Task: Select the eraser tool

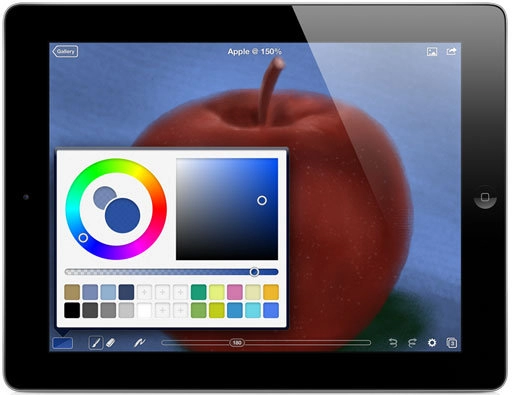Action: [x=111, y=343]
